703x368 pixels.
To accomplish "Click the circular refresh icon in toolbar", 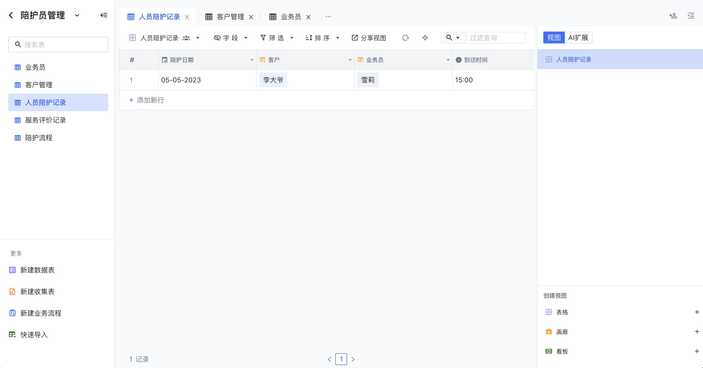I will pyautogui.click(x=405, y=38).
